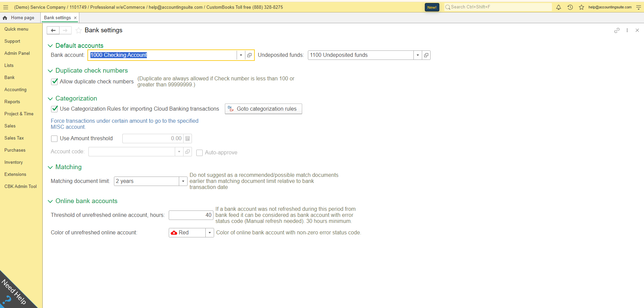Open history clock icon
This screenshot has width=644, height=308.
(570, 7)
